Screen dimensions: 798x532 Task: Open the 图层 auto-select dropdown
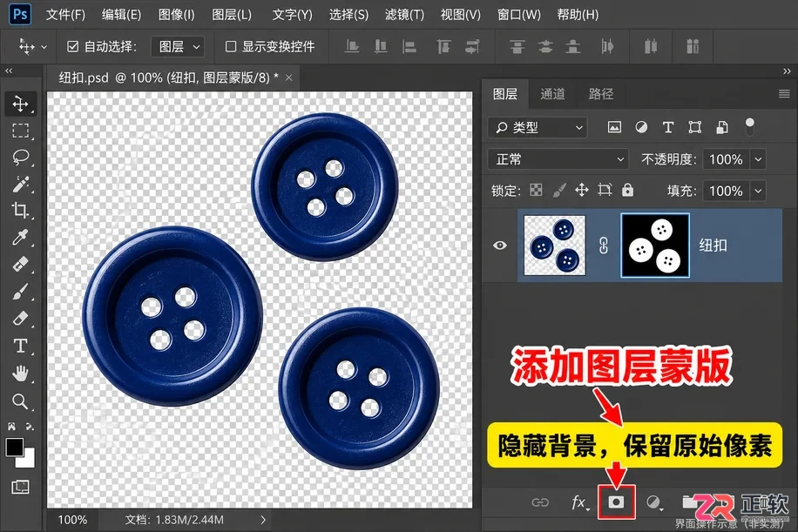(178, 47)
